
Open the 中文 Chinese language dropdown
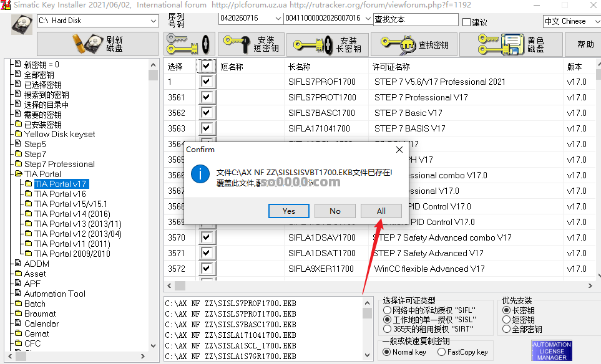pos(572,21)
